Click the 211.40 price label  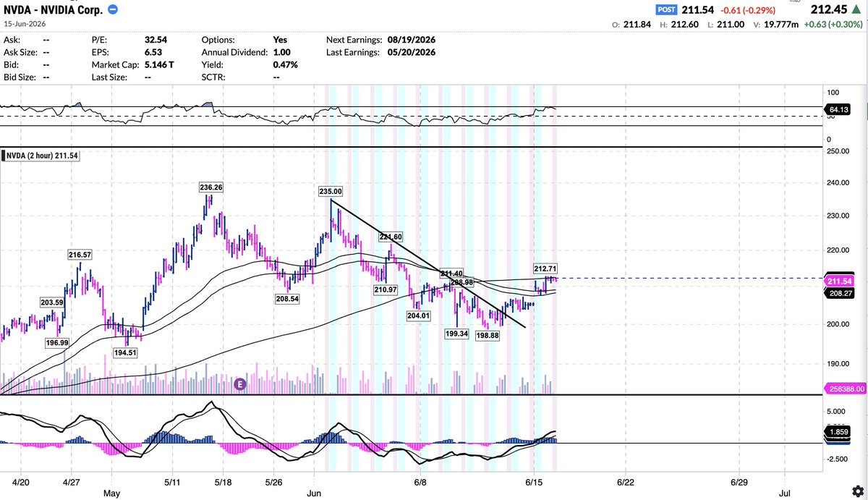pos(451,273)
